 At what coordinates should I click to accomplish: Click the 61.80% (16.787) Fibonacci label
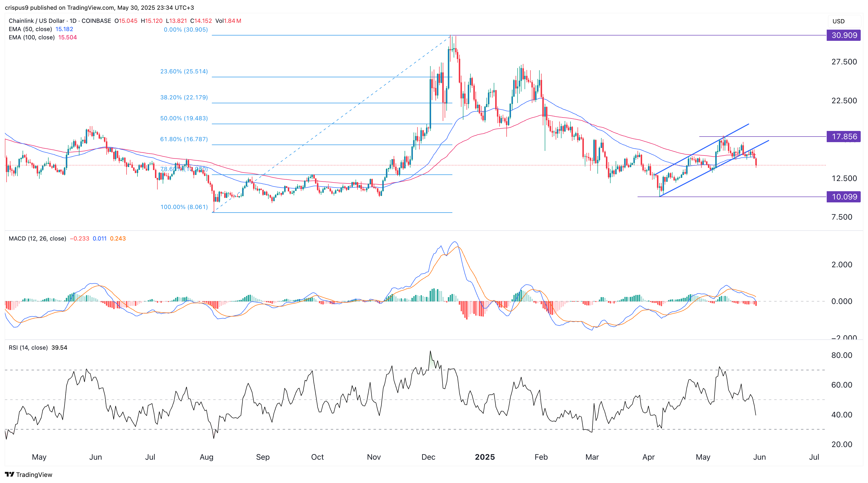184,139
